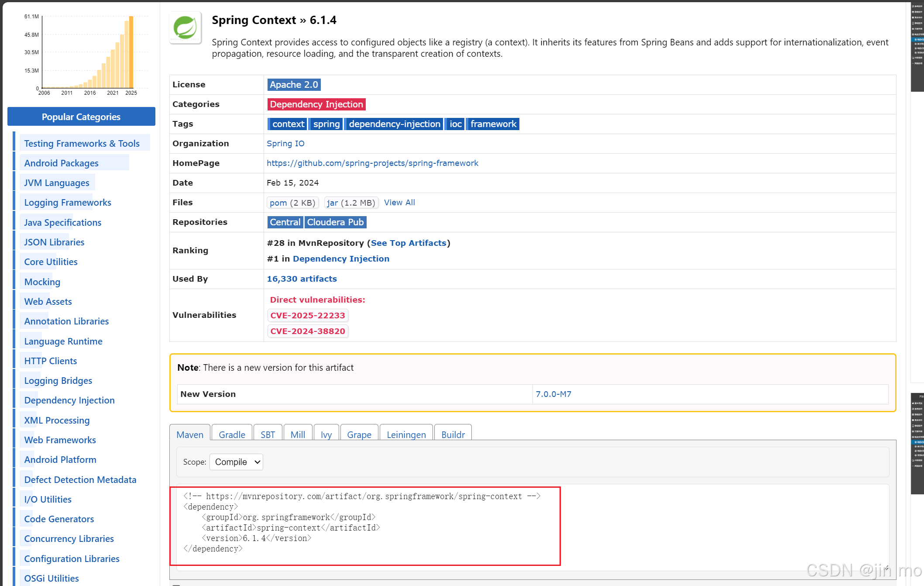Open XML Processing category
The width and height of the screenshot is (924, 586).
coord(57,421)
